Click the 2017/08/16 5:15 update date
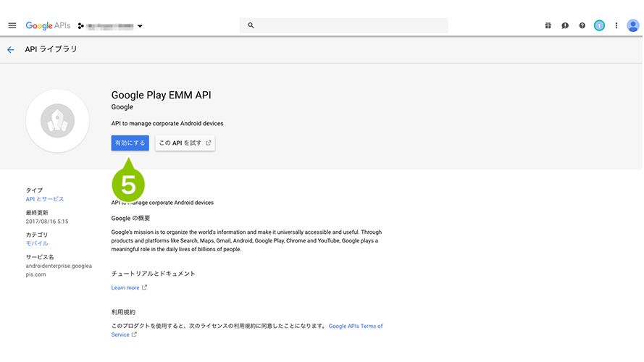The image size is (644, 362). tap(47, 222)
